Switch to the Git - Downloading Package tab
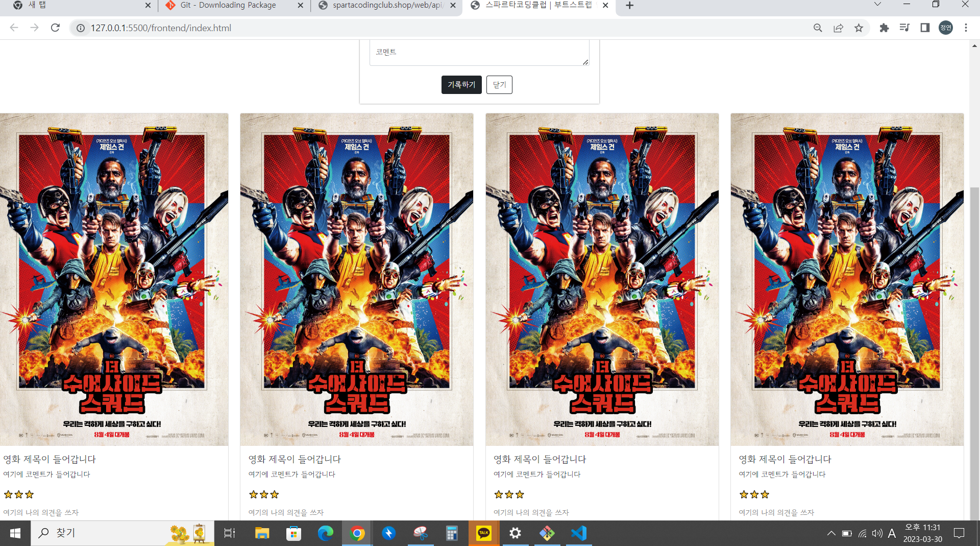This screenshot has width=980, height=546. click(x=235, y=5)
